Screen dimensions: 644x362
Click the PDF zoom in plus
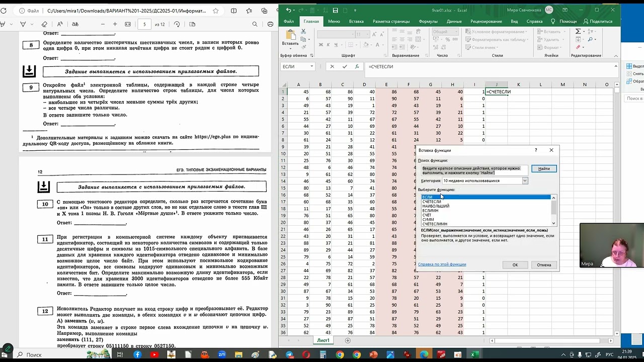[x=115, y=24]
